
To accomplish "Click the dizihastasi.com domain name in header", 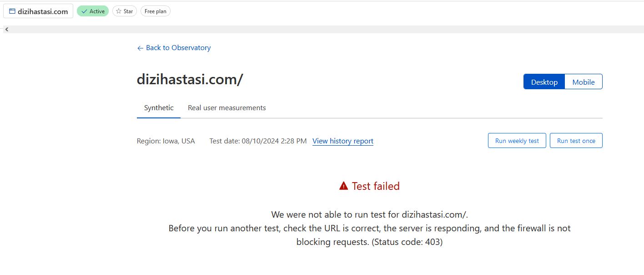I will click(43, 11).
